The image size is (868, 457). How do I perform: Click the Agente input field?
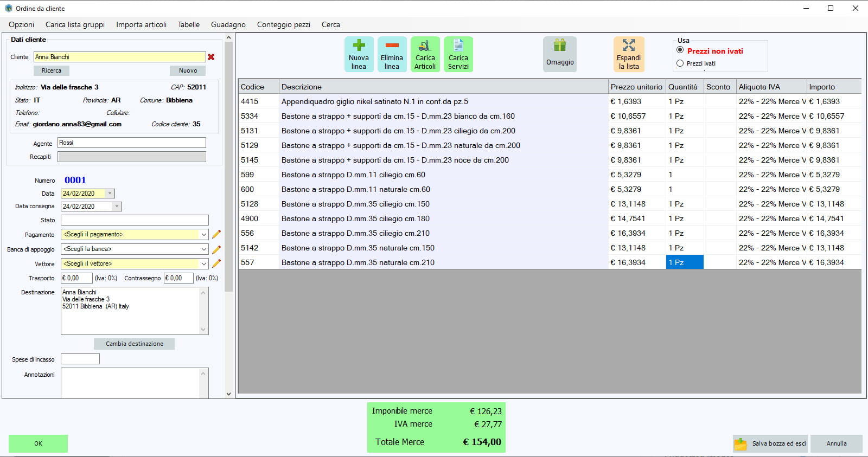pos(132,143)
